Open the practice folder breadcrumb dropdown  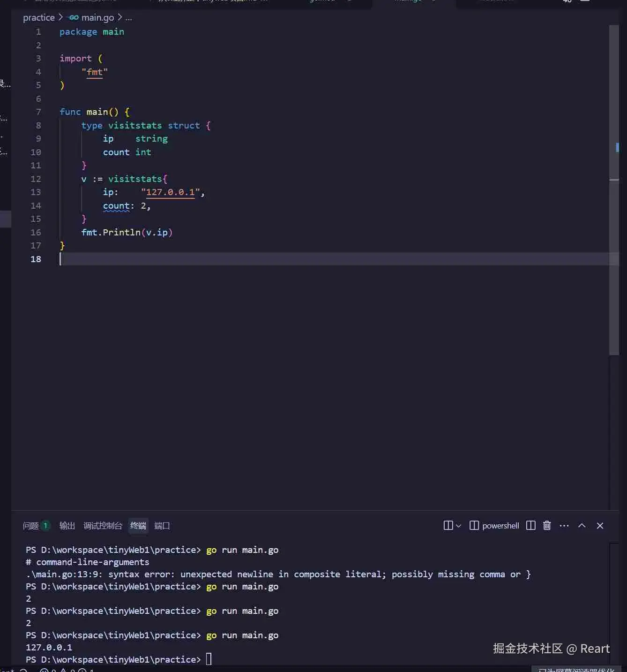tap(39, 17)
